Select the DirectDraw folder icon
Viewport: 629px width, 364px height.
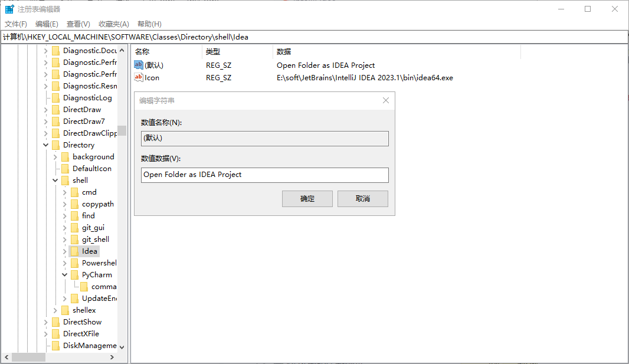(x=55, y=110)
